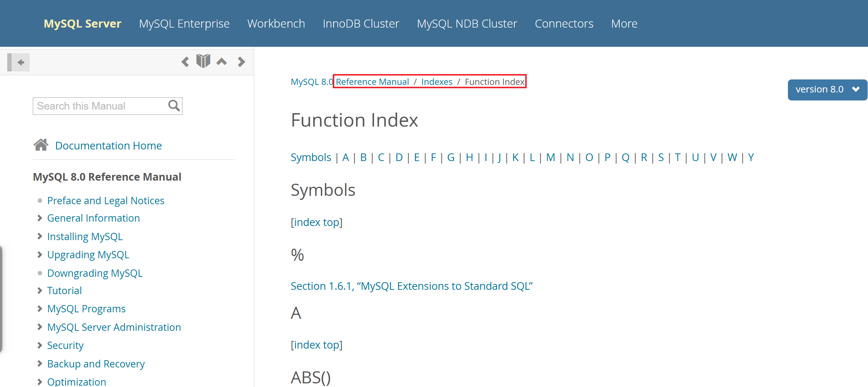Go to previous page chevron icon
The height and width of the screenshot is (387, 868).
[185, 62]
